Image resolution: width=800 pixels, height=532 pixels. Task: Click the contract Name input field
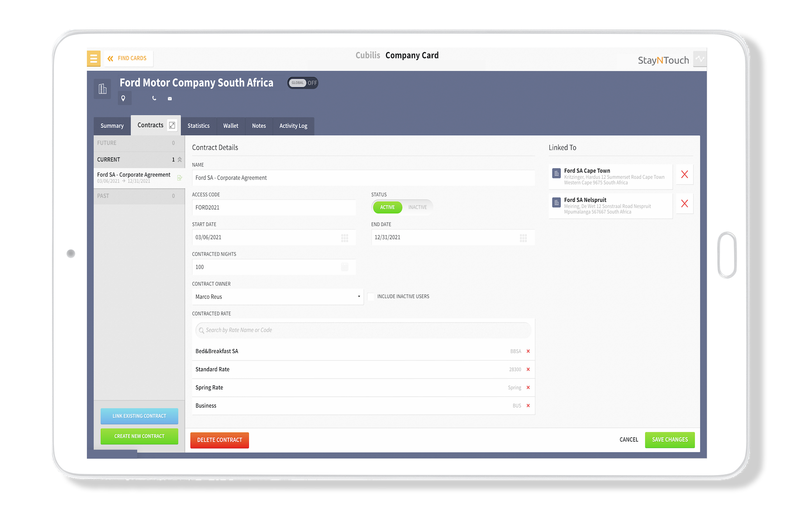click(363, 178)
